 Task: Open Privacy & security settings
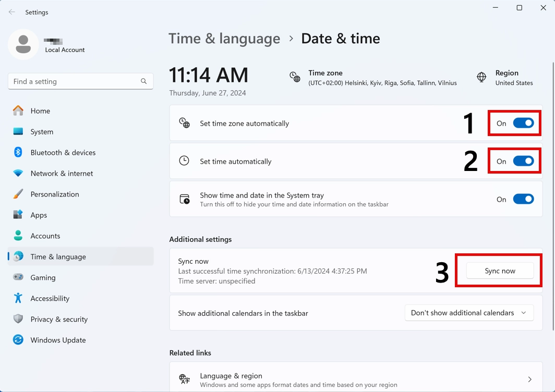(x=18, y=319)
